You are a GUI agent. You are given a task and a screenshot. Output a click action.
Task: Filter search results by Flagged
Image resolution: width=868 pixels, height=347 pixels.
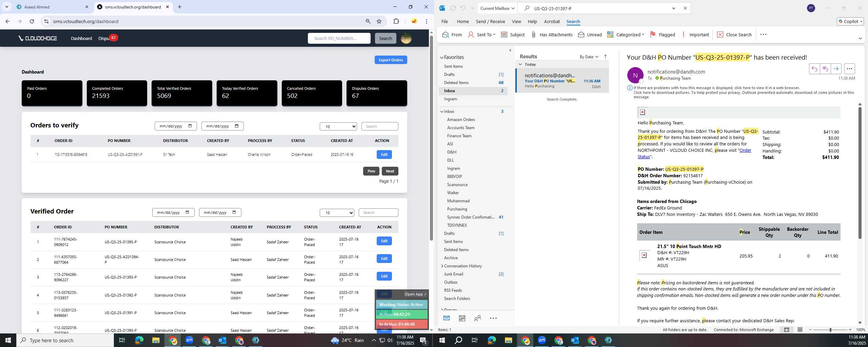663,35
